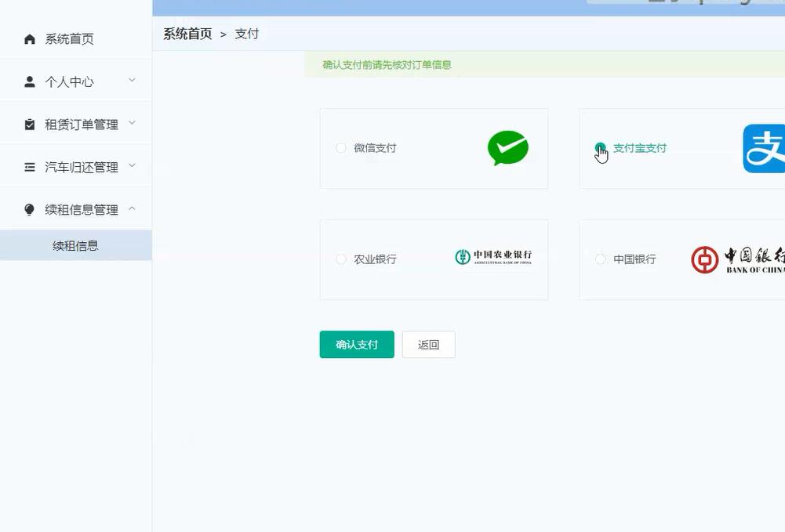The height and width of the screenshot is (532, 785).
Task: Expand the 个人中心 chevron
Action: click(132, 80)
